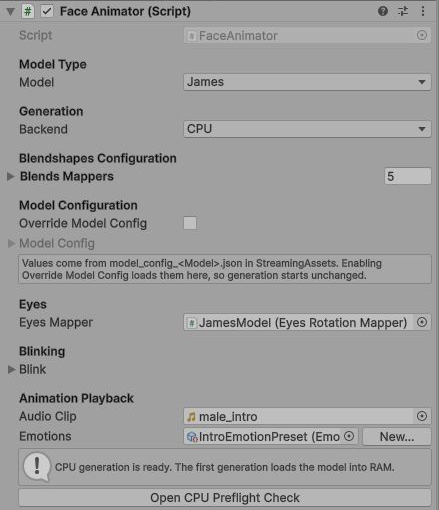Screen dimensions: 439x510
Task: Click the C# script icon in header
Action: coord(28,11)
